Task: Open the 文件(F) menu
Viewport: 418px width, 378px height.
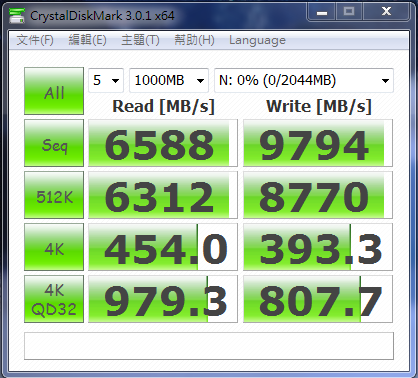Action: tap(35, 40)
